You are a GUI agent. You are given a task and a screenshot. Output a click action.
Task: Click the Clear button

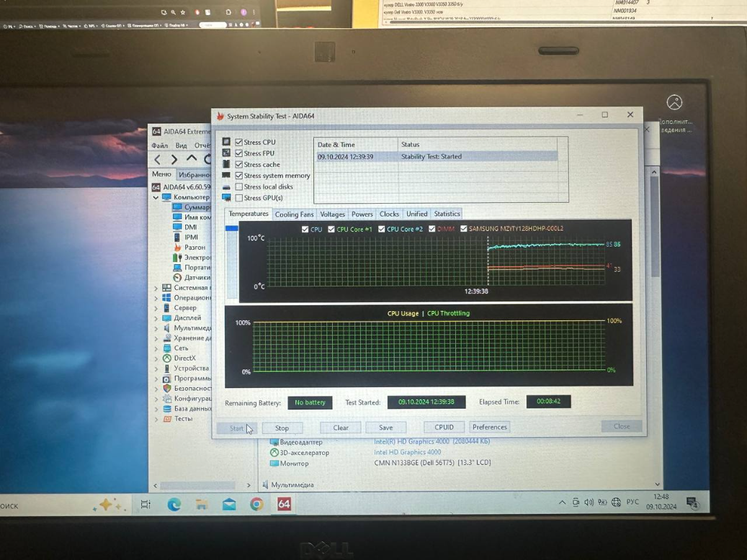[341, 428]
